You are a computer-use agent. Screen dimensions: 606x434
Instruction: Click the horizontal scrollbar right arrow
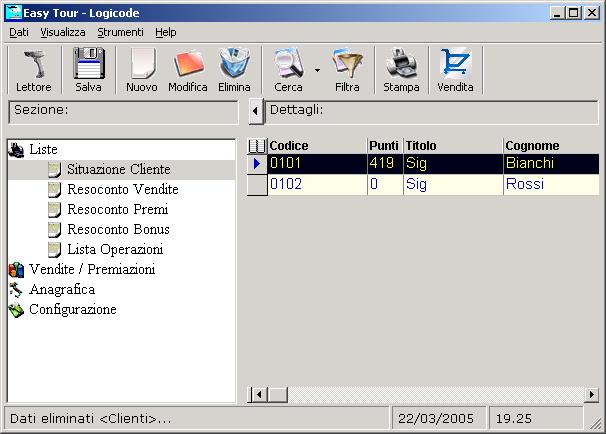coord(591,395)
